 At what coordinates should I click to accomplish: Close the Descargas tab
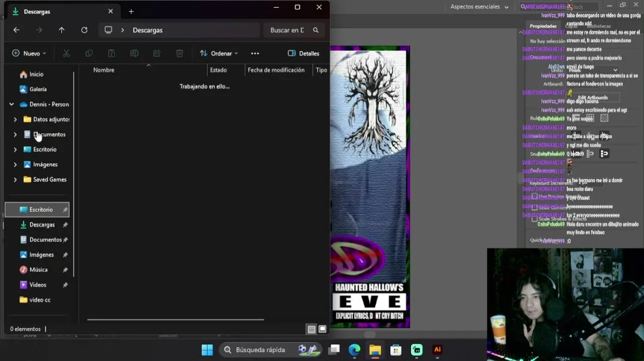(110, 11)
